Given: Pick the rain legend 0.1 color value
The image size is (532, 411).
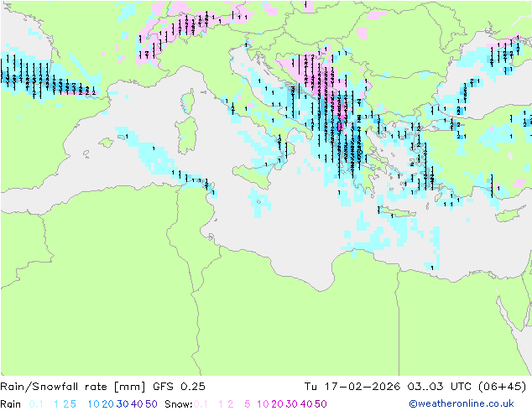Looking at the screenshot, I should pyautogui.click(x=36, y=404).
